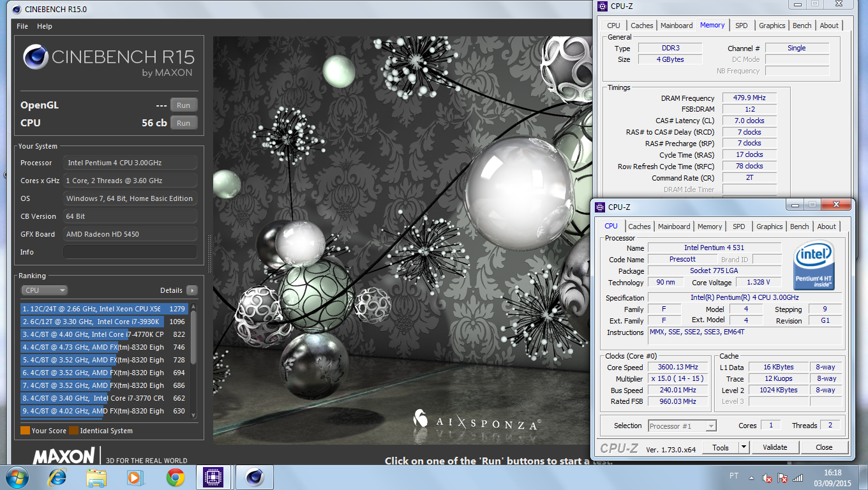This screenshot has height=490, width=868.
Task: Click the Intel Pentium 4 HT logo
Action: click(x=814, y=265)
